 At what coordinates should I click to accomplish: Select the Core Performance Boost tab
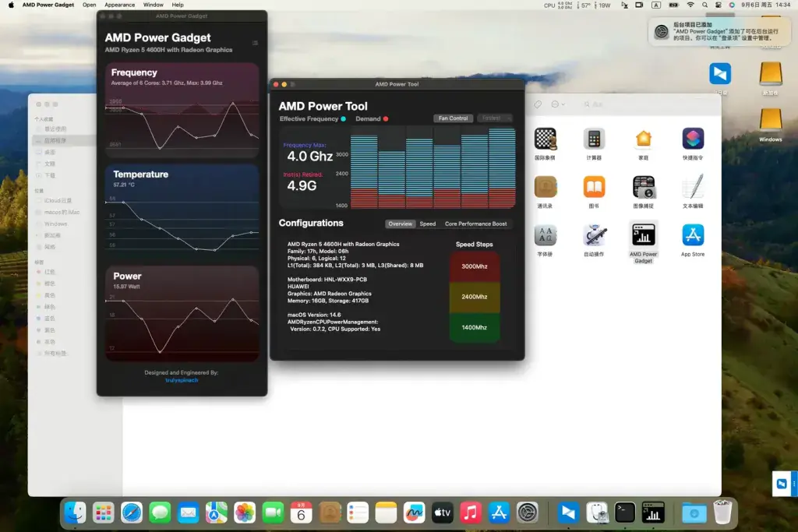[x=475, y=224]
